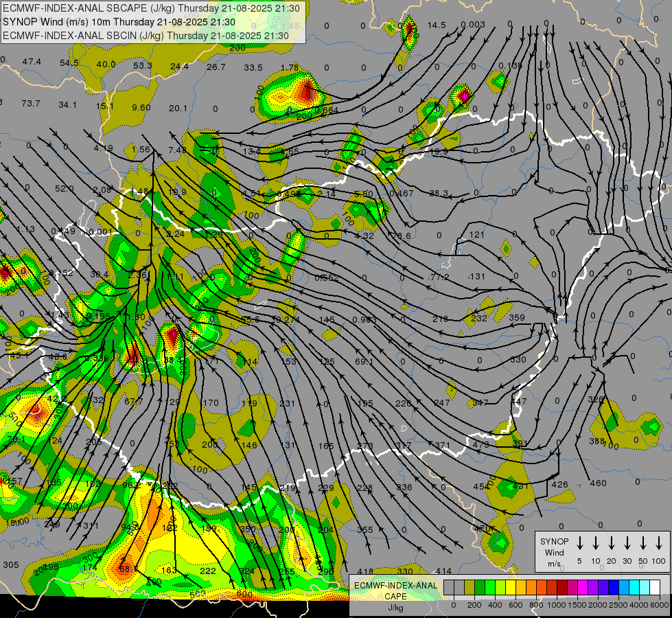Click the 'ECMWF-INDEX-ANAL CAPE' legend label
This screenshot has width=672, height=618.
(395, 591)
